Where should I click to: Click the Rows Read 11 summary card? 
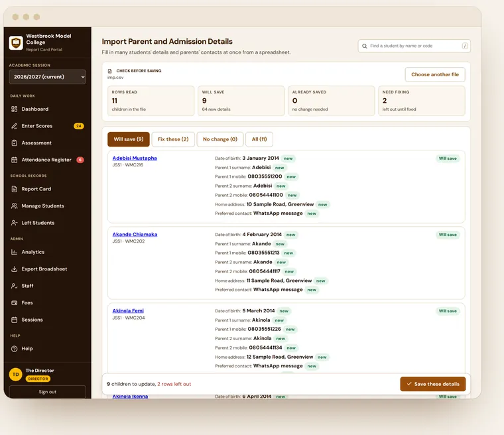[151, 101]
